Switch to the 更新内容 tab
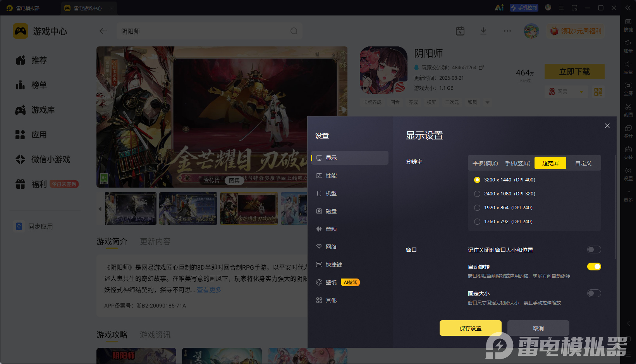Image resolution: width=636 pixels, height=364 pixels. tap(155, 241)
